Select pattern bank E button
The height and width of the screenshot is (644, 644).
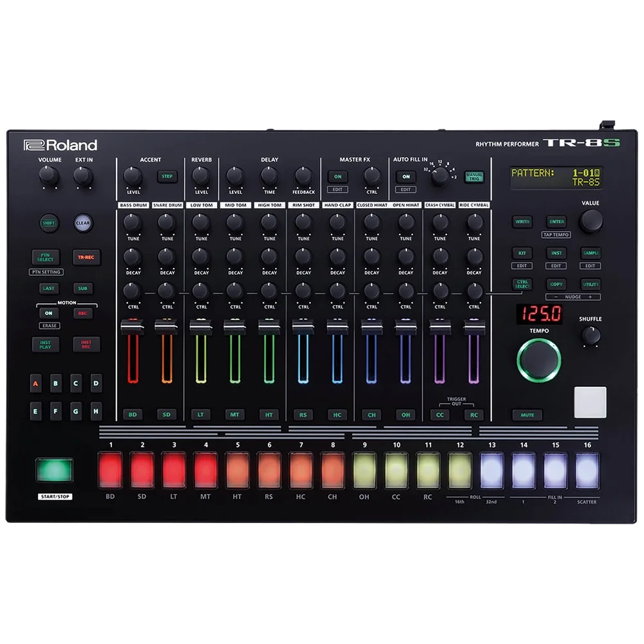[x=35, y=411]
